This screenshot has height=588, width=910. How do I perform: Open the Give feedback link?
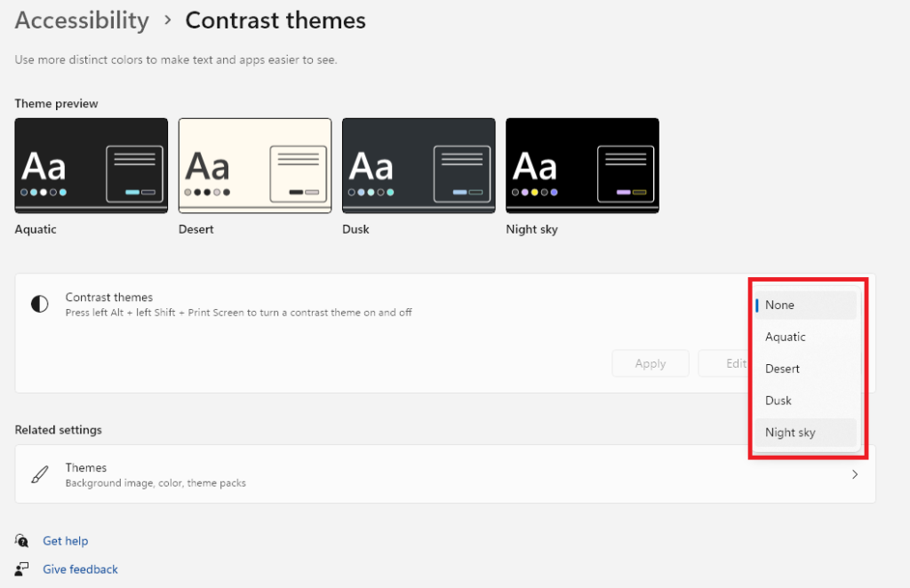80,569
